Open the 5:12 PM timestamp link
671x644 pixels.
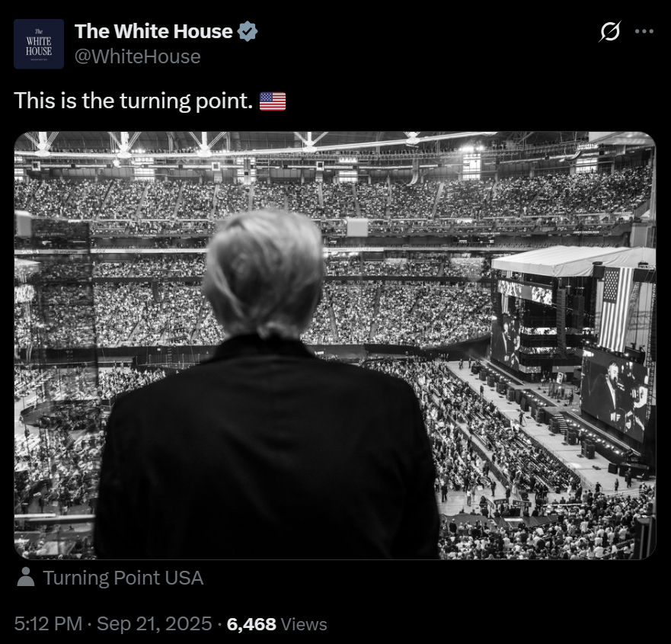click(x=48, y=623)
